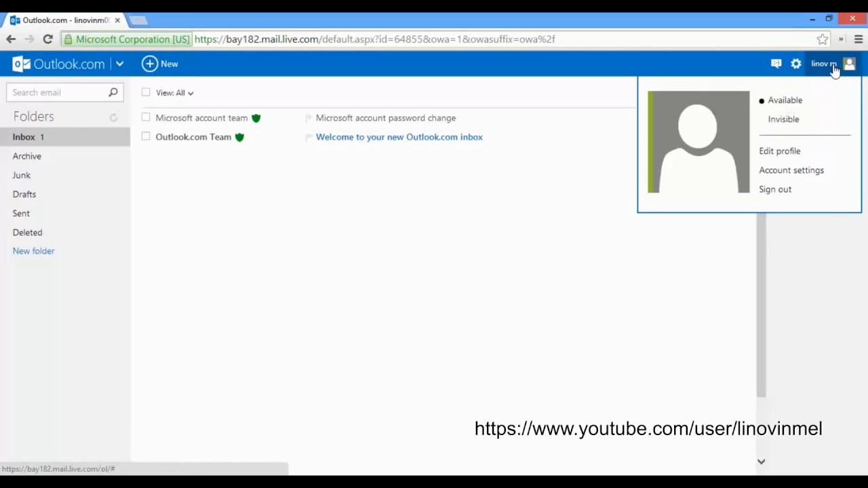Screen dimensions: 868x488
Task: Choose Account settings in account menu
Action: click(x=791, y=170)
